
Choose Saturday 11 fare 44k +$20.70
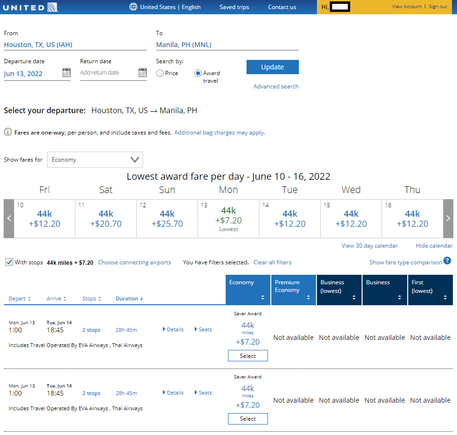[x=106, y=219]
